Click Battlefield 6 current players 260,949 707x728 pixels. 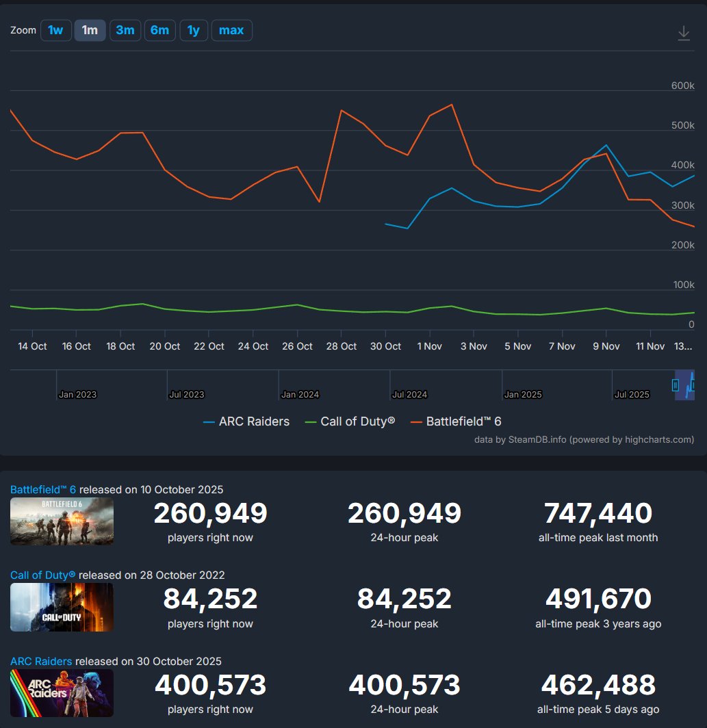(210, 513)
